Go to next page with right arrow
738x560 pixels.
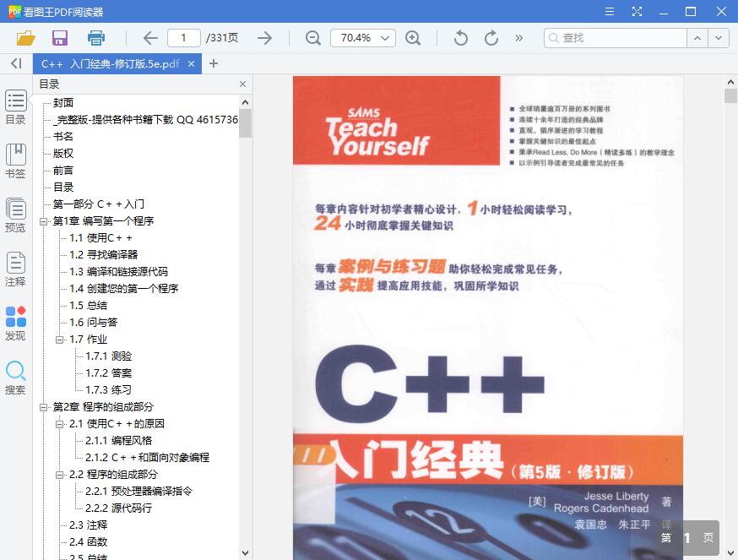[x=265, y=38]
